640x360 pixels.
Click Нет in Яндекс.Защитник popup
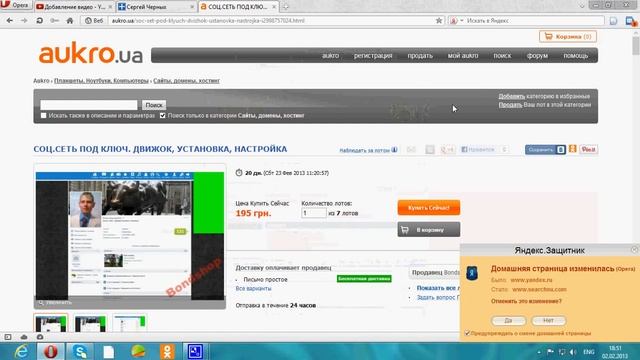549,321
